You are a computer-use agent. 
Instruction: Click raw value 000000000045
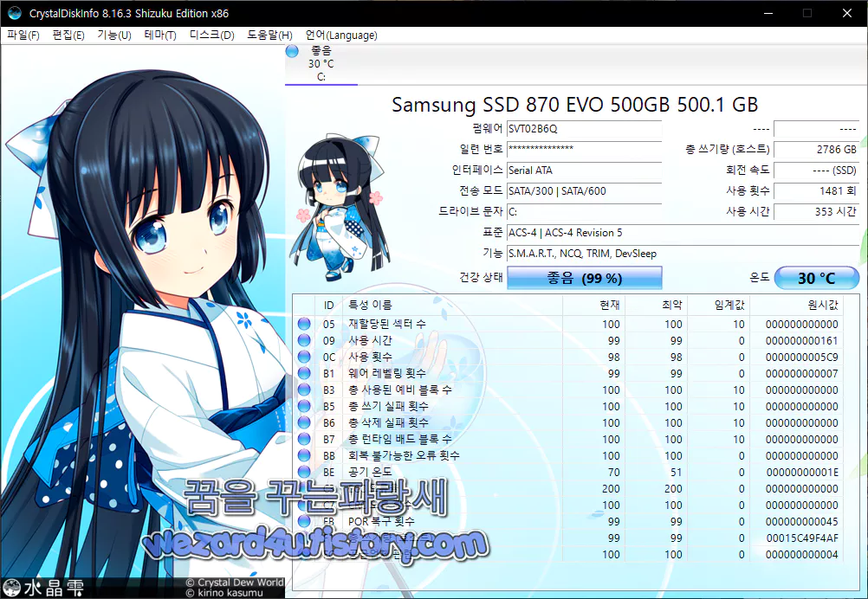pos(801,522)
